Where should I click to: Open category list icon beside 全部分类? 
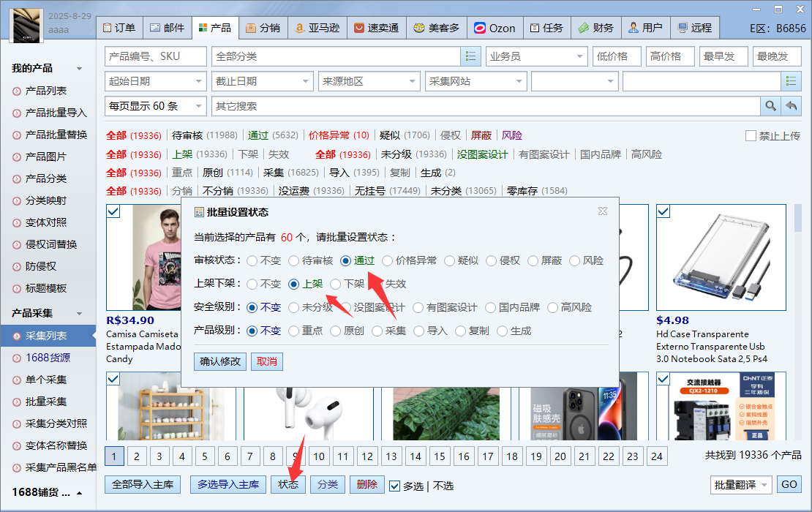click(x=470, y=56)
